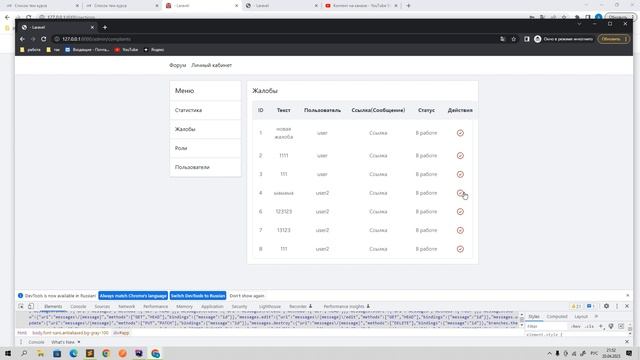Resolve complaint ID 1 via its checkmark icon
The image size is (640, 360).
click(x=460, y=133)
